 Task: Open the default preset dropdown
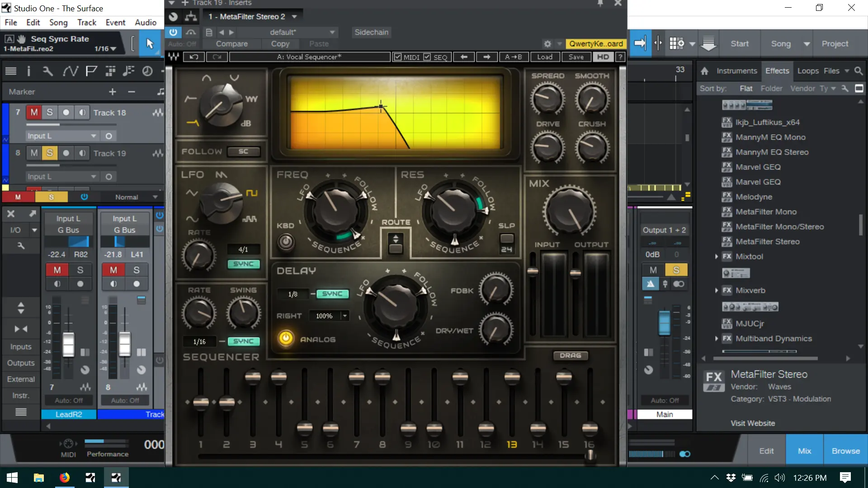coord(332,32)
